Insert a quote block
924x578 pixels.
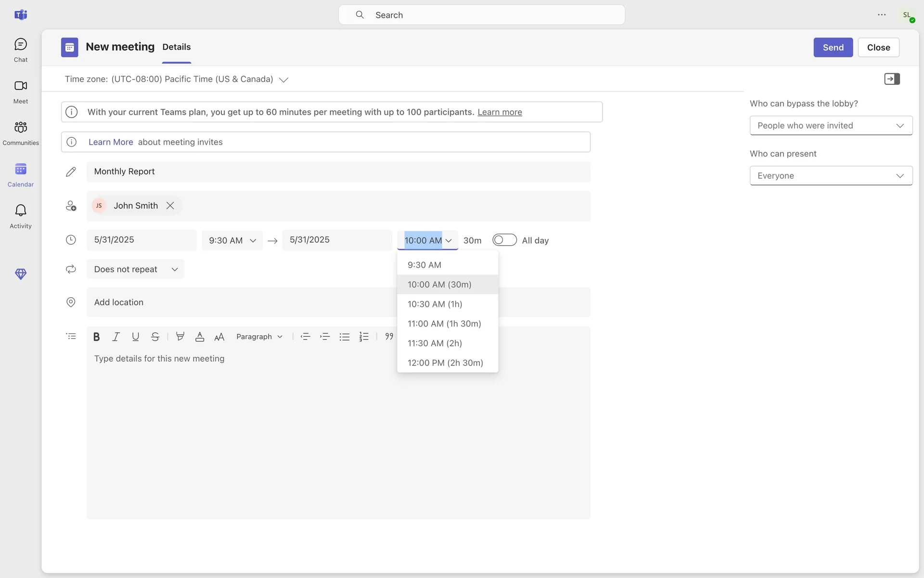coord(389,337)
